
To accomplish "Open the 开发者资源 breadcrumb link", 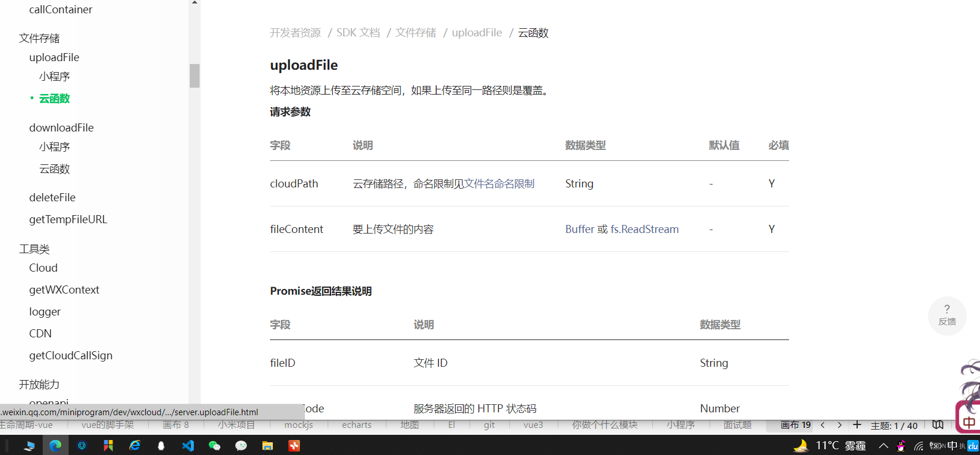I will (295, 33).
